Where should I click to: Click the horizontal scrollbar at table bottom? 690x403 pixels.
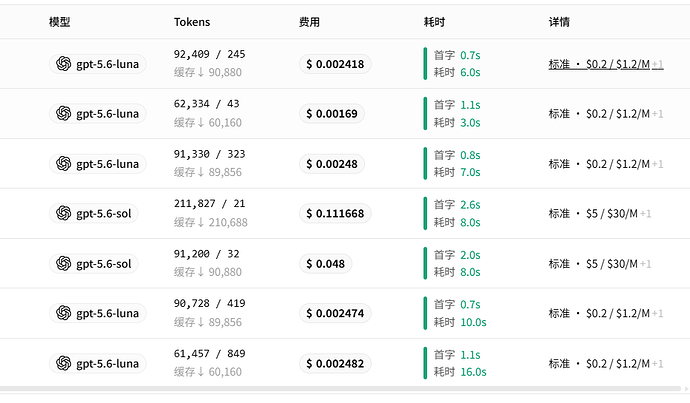pos(341,389)
